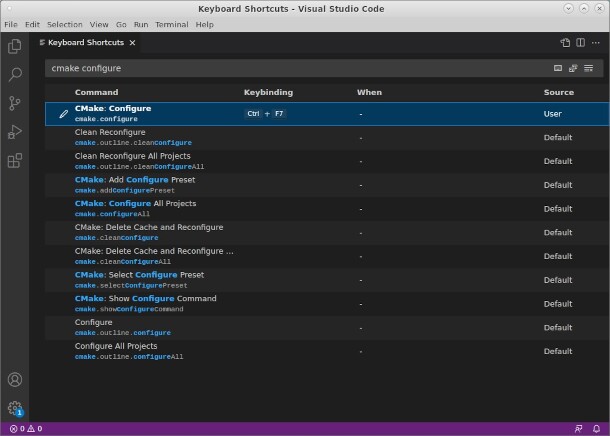Select the 'Clean Reconfigure' command row
The image size is (610, 436).
(x=327, y=138)
